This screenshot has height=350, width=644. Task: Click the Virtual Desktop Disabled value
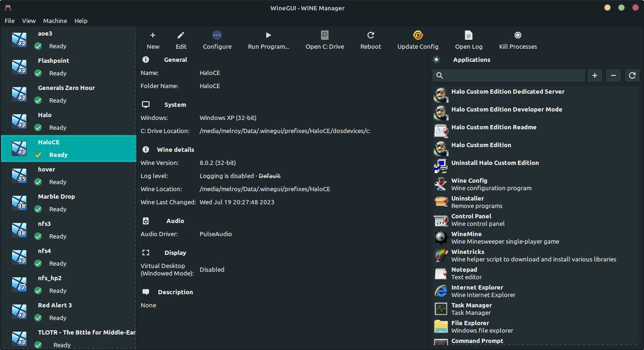click(212, 269)
